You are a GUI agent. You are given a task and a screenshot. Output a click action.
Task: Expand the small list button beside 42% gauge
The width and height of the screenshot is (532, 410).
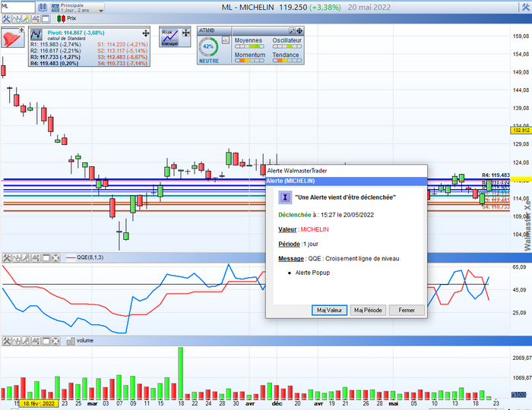[226, 40]
